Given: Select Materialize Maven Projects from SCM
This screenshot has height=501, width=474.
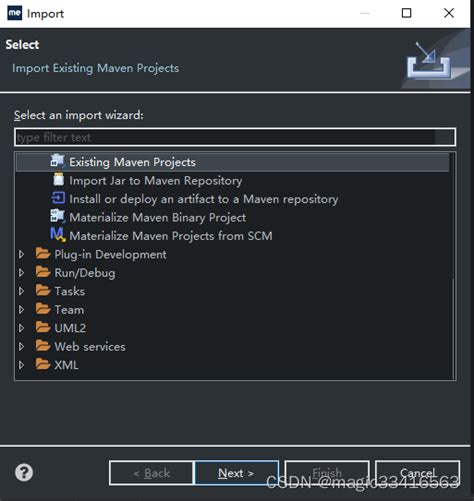Looking at the screenshot, I should [x=171, y=236].
